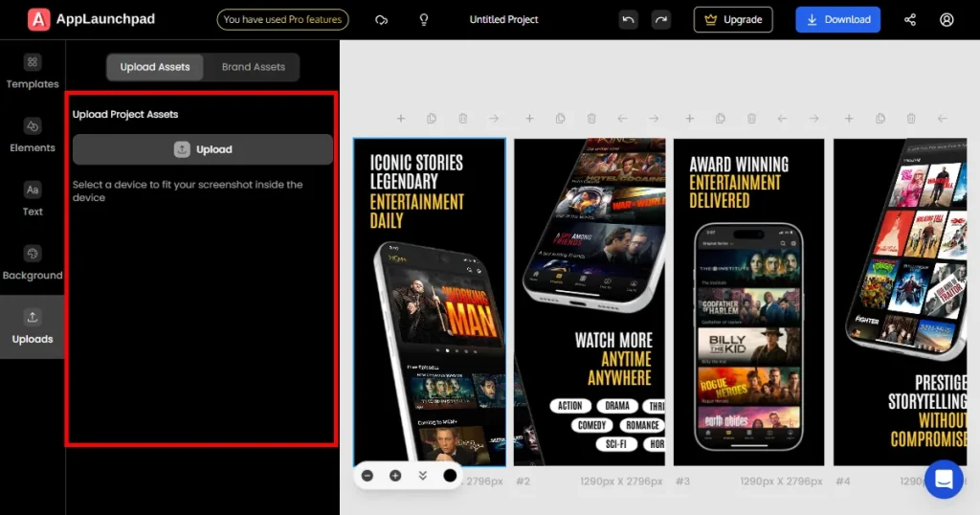Click the cloud sync status icon
The image size is (980, 515).
pyautogui.click(x=381, y=20)
